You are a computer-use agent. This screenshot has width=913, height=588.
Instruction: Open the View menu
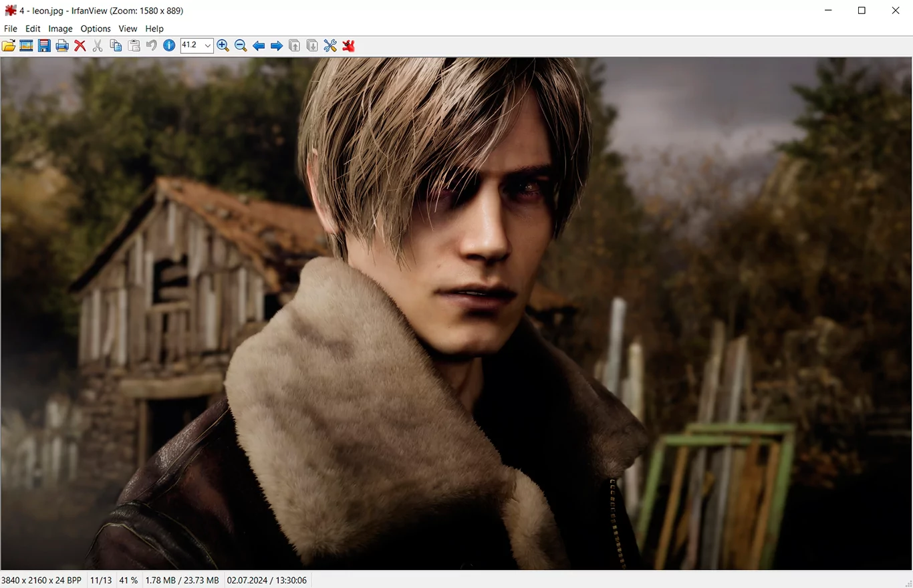click(128, 29)
